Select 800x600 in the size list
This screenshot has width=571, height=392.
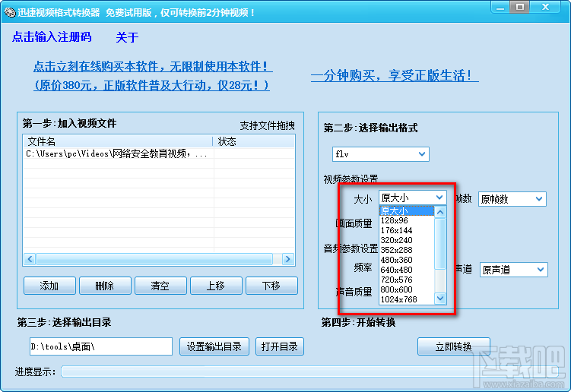pyautogui.click(x=407, y=289)
